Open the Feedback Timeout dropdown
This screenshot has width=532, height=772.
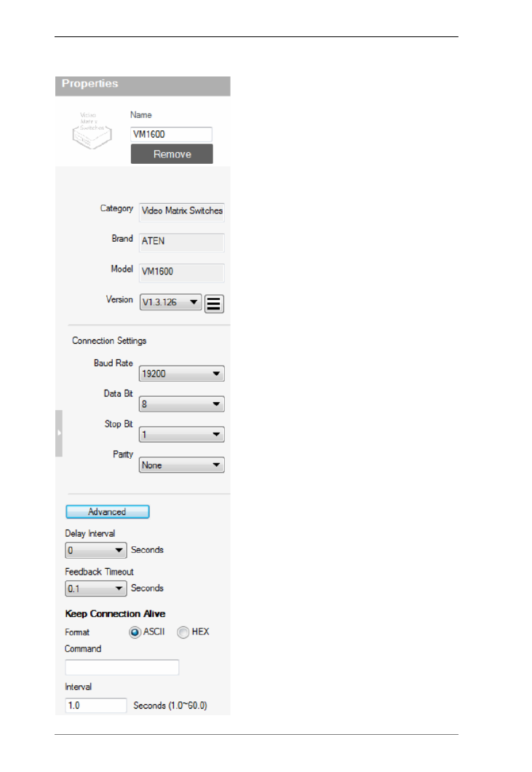pyautogui.click(x=96, y=588)
